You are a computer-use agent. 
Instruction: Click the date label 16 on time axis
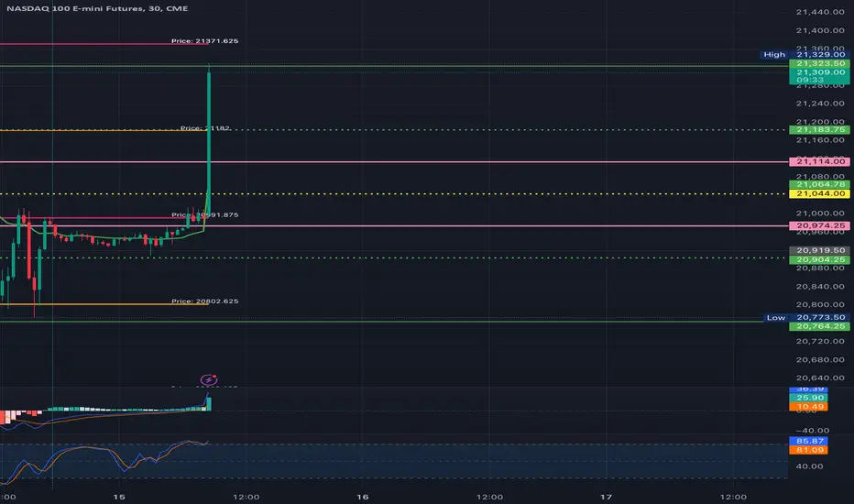[x=362, y=497]
